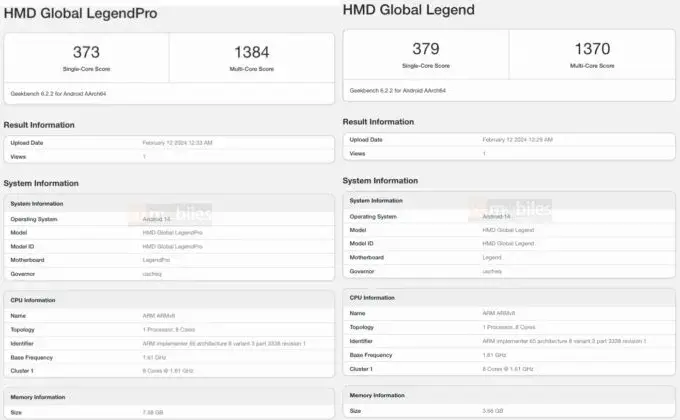Click the HMD Global LegendPro page title
This screenshot has width=680, height=420.
point(80,14)
